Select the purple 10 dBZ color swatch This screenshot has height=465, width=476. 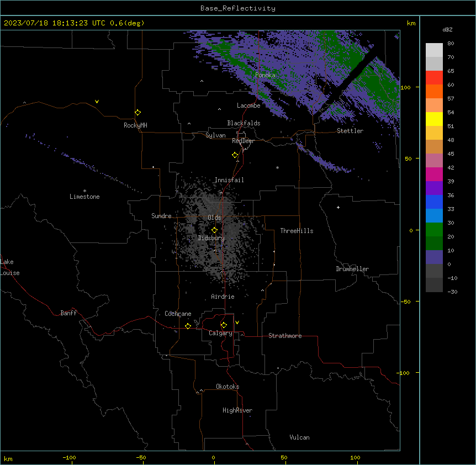coord(434,257)
